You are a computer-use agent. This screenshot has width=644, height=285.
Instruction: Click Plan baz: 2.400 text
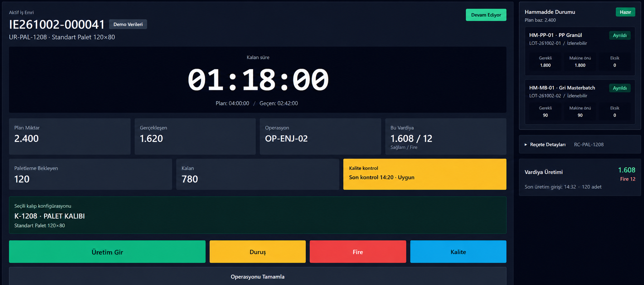pos(540,20)
